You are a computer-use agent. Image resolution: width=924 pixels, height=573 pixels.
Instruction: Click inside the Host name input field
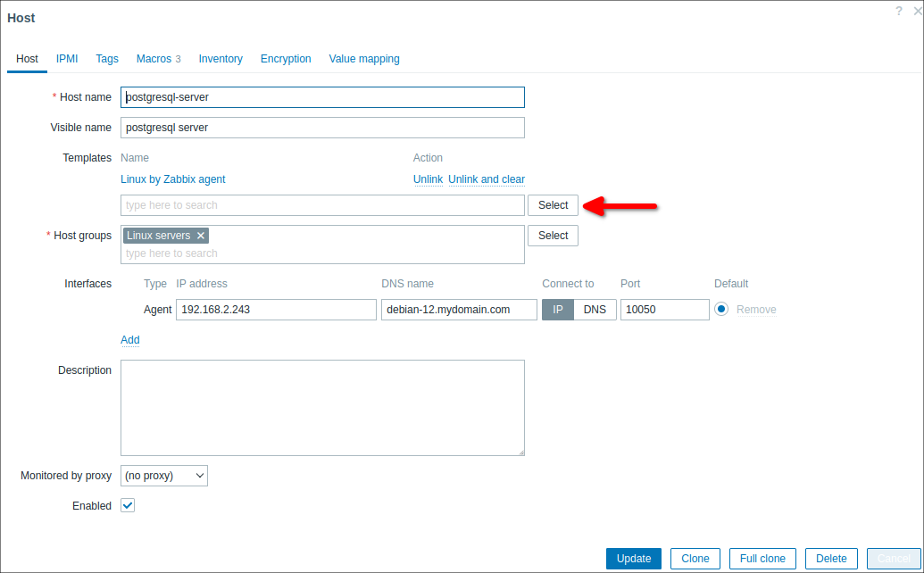pos(321,96)
